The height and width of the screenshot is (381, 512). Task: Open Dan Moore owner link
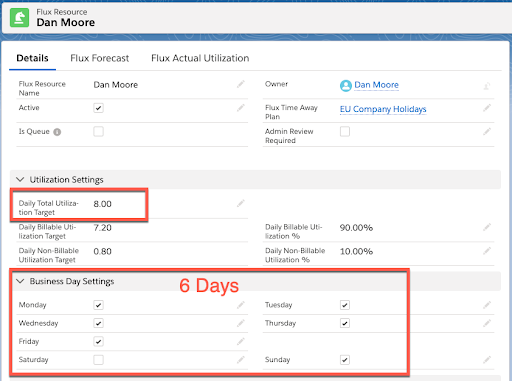click(x=376, y=85)
